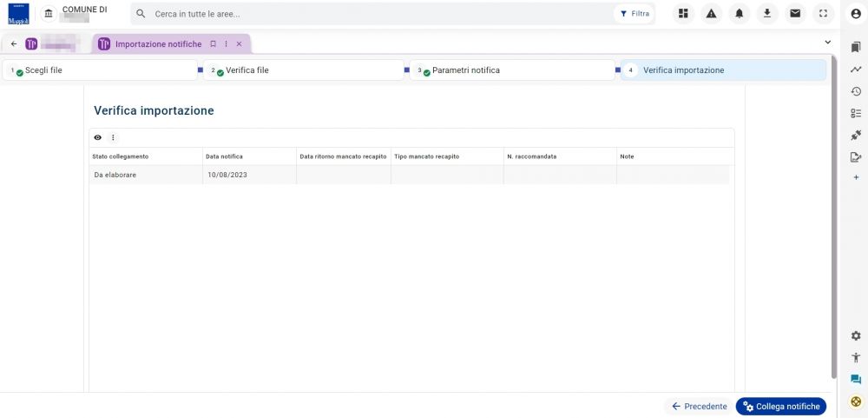This screenshot has height=418, width=868.
Task: Go back with the tab bar arrow
Action: (14, 43)
